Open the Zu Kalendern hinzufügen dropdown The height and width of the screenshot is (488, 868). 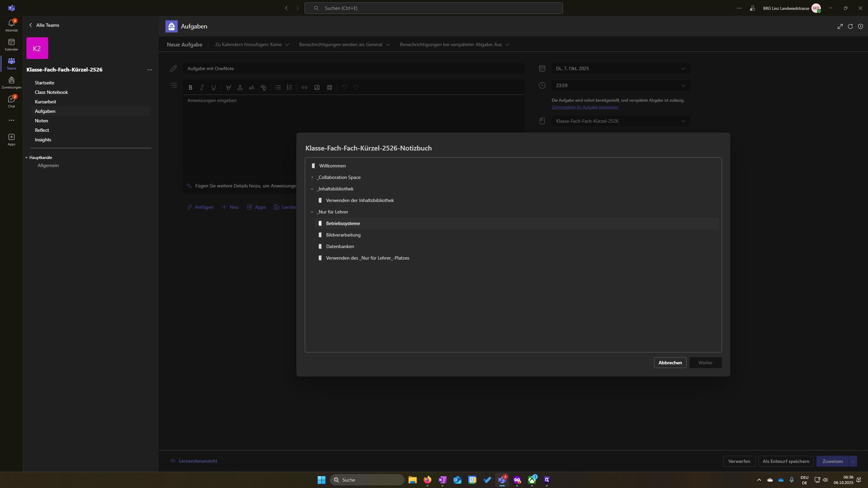pos(252,44)
